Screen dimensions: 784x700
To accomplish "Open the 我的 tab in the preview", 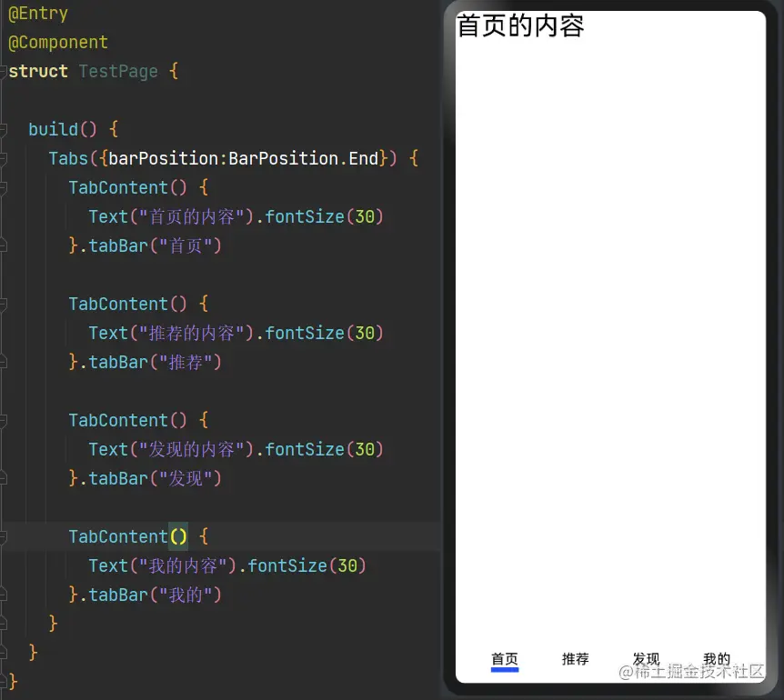I will pyautogui.click(x=717, y=659).
